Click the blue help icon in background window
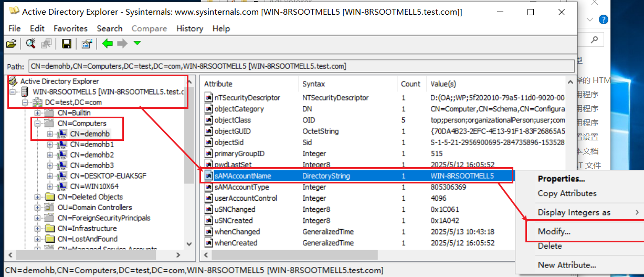Viewport: 644px width, 277px height. click(x=604, y=20)
